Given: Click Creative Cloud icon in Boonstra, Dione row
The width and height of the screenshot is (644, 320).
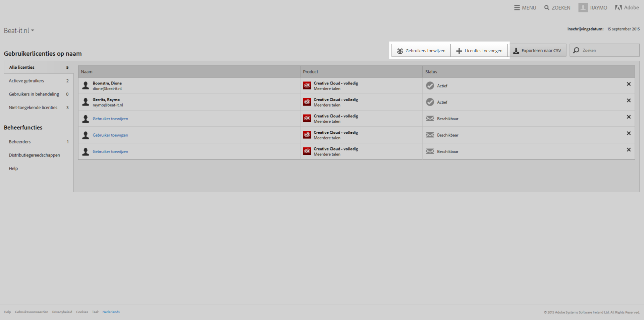Looking at the screenshot, I should (x=307, y=85).
